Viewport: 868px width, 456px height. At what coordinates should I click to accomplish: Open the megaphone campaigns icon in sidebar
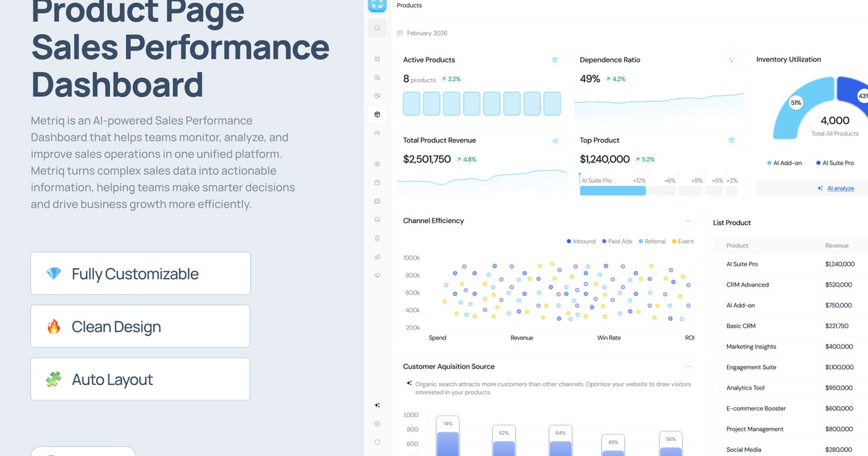(377, 275)
